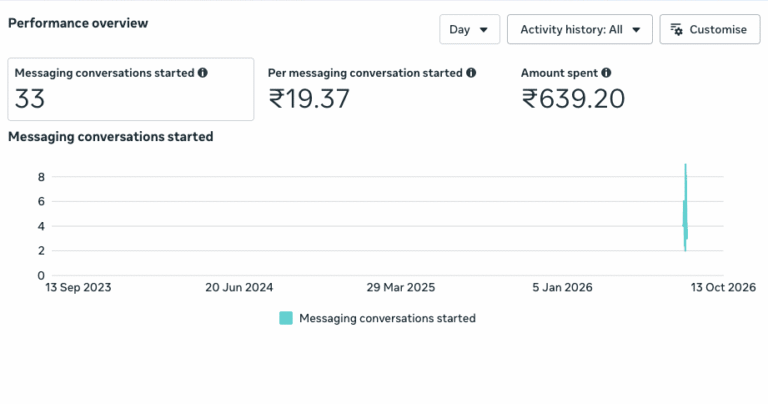Click the 33 conversations count value
This screenshot has height=404, width=768.
pyautogui.click(x=30, y=98)
